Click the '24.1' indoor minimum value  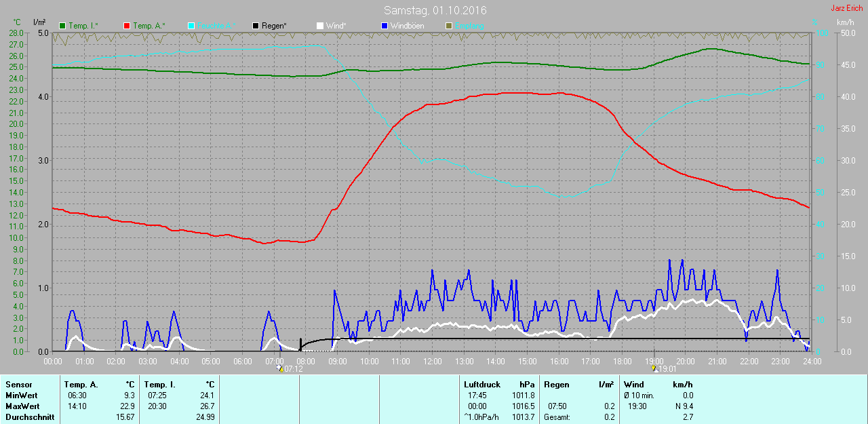pyautogui.click(x=207, y=396)
